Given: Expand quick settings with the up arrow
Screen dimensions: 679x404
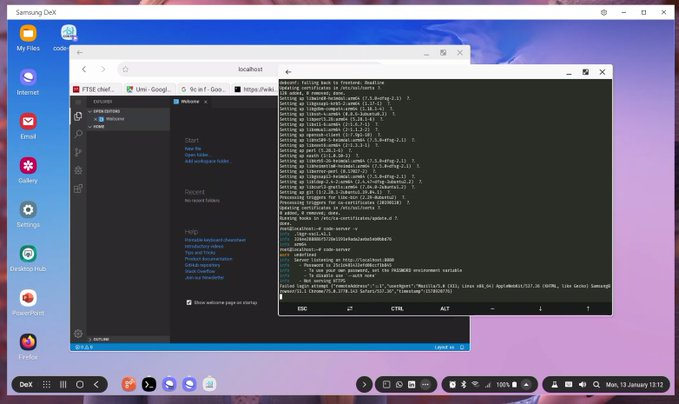Looking at the screenshot, I should [526, 385].
